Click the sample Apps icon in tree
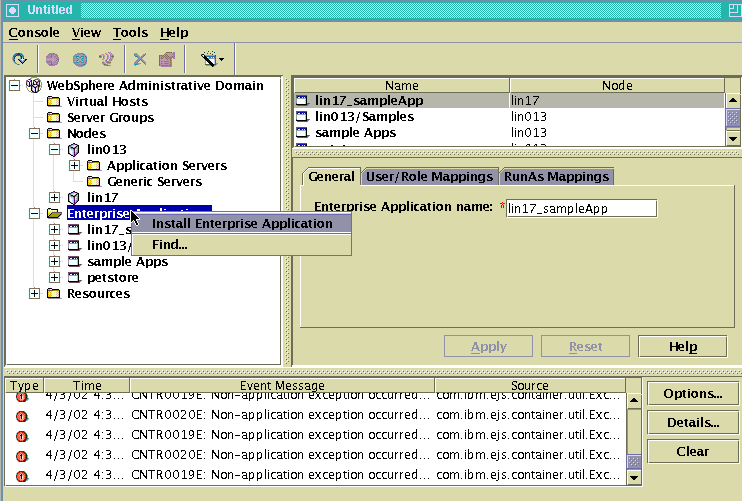Screen dimensions: 742x501 tap(74, 261)
